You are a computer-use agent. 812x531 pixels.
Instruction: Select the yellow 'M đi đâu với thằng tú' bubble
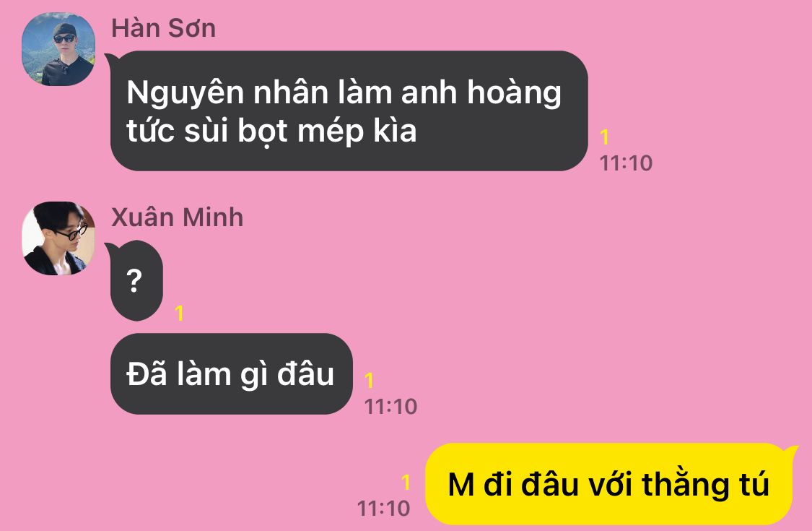[x=609, y=484]
